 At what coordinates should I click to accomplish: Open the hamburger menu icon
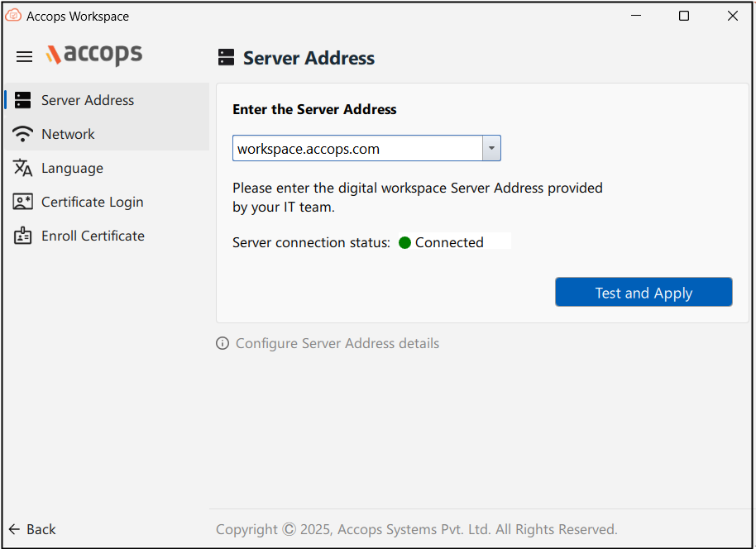click(x=24, y=57)
